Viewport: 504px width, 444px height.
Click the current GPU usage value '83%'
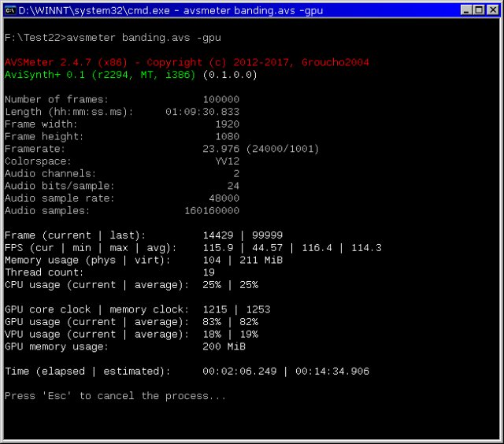[x=212, y=322]
